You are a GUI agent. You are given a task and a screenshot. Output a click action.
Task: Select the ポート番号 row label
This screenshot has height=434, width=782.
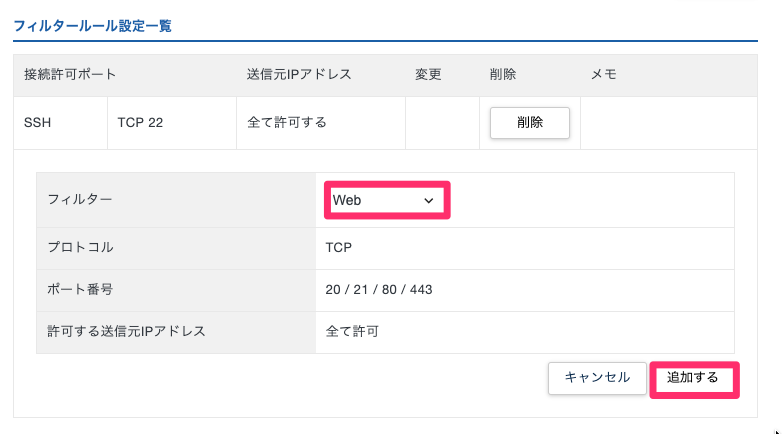[x=80, y=289]
